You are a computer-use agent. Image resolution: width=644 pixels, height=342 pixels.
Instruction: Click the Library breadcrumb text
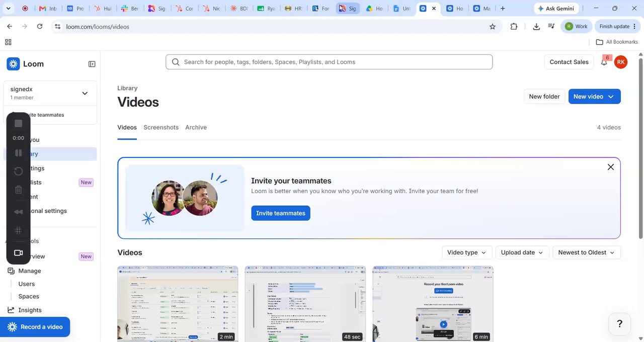point(127,88)
